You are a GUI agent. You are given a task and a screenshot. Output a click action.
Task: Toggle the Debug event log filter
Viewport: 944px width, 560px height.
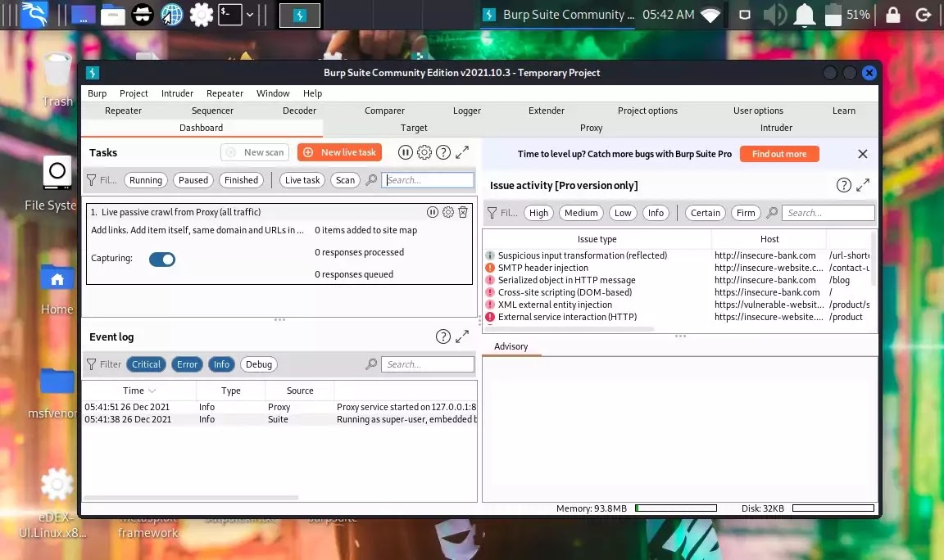click(x=259, y=364)
